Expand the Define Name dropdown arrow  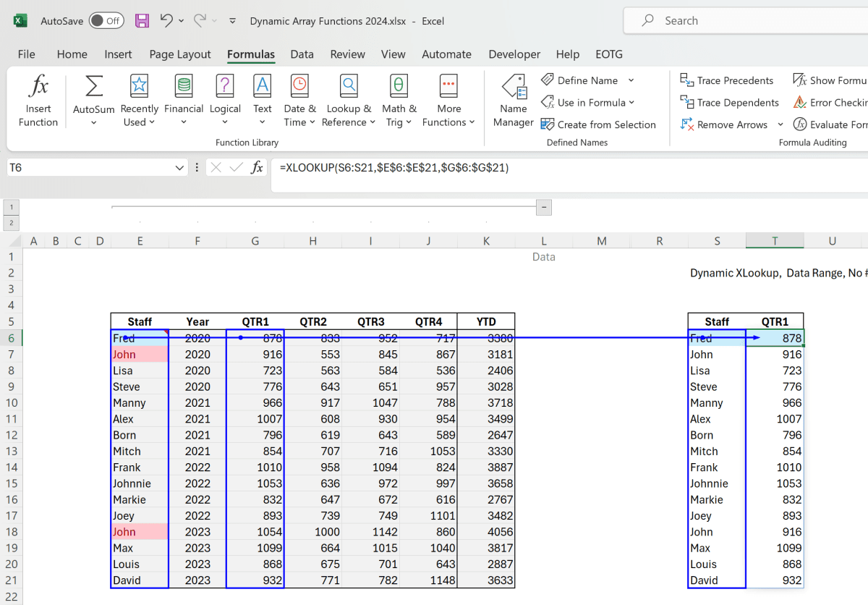[x=631, y=80]
